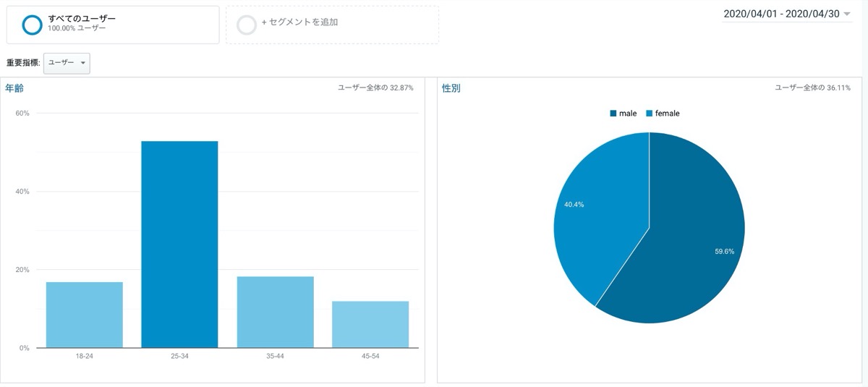
Task: Click the female legend label
Action: 667,114
